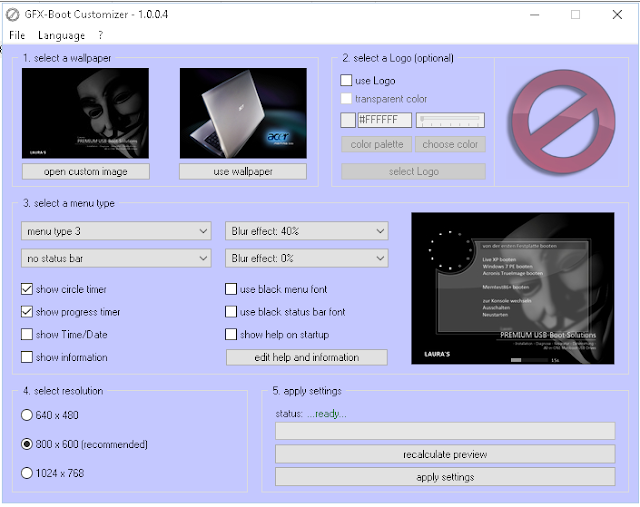Open the File menu
This screenshot has width=640, height=507.
tap(17, 36)
